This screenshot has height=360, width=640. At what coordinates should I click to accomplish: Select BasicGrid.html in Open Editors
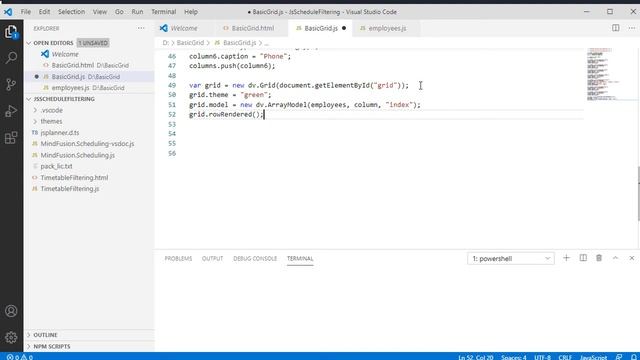pos(90,65)
